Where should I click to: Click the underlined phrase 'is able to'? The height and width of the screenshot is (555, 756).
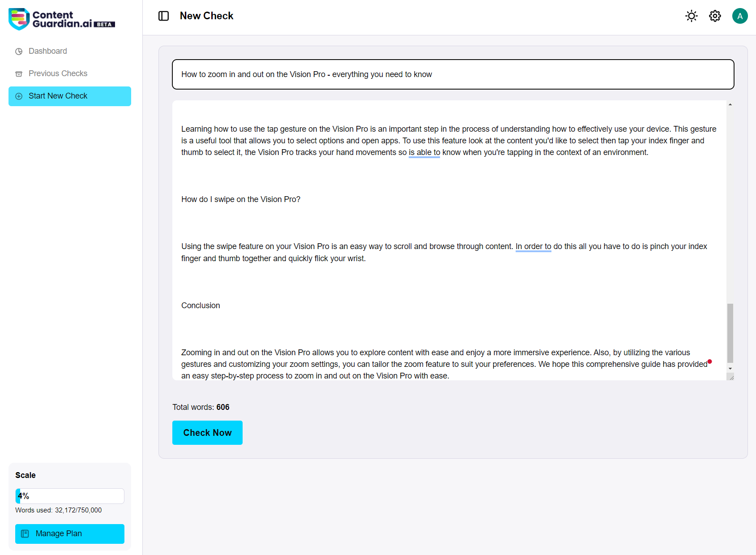[424, 153]
